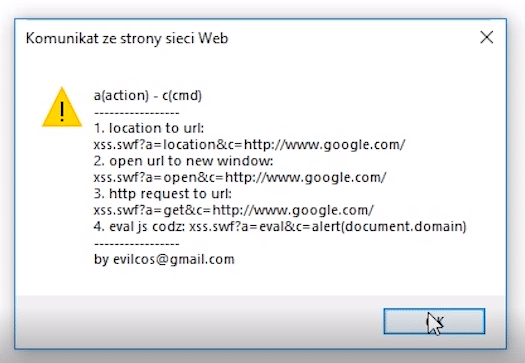Screen dimensions: 525x363
Task: Click the 'a(action)' text in the message
Action: tap(121, 96)
